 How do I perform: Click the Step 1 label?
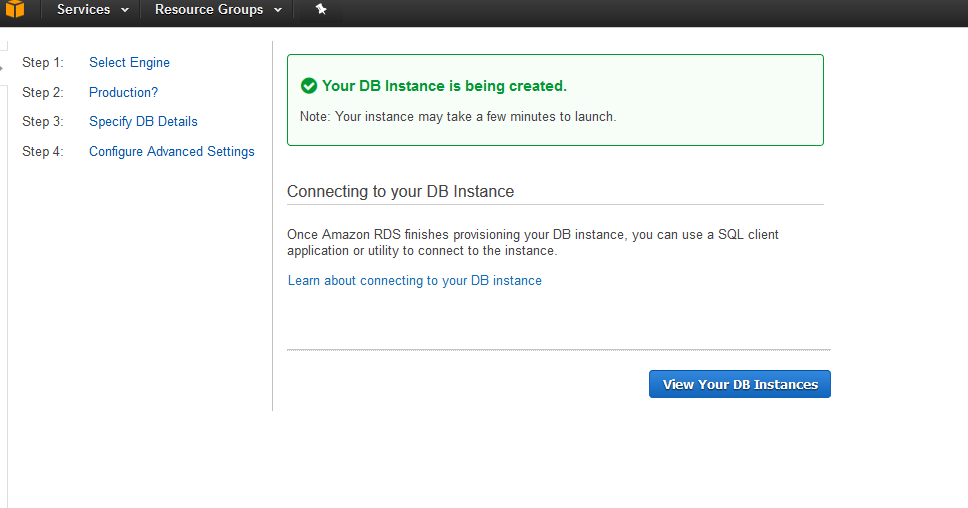pyautogui.click(x=43, y=62)
